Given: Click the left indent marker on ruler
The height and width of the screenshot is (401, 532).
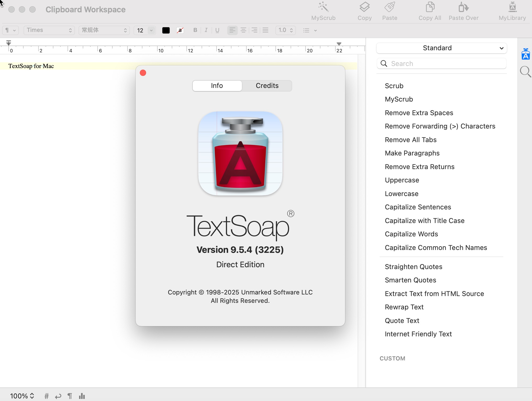Looking at the screenshot, I should (x=9, y=43).
